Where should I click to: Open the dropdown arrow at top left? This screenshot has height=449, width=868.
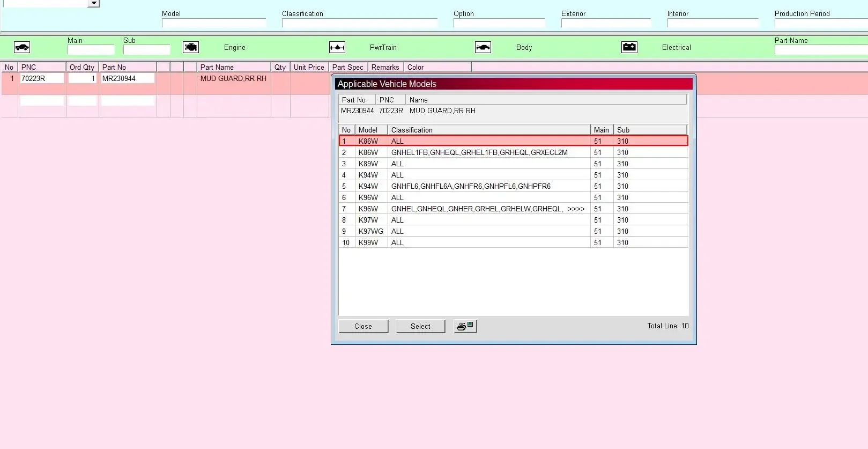[x=94, y=3]
